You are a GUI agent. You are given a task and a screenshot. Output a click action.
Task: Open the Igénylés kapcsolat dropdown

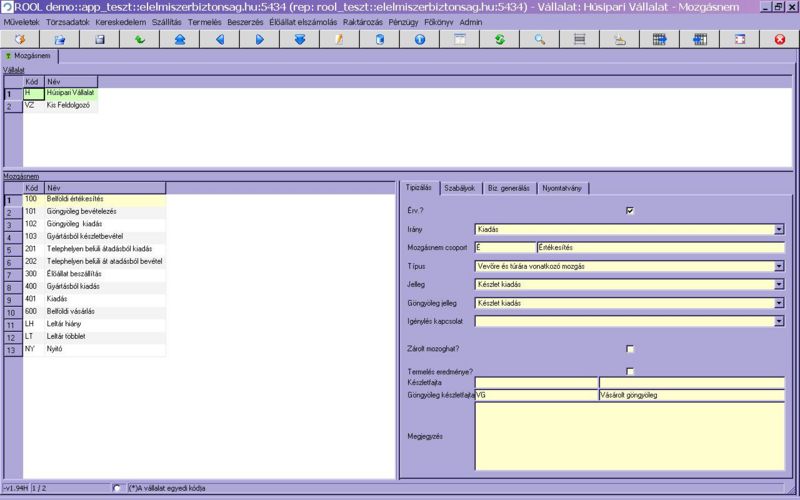[779, 321]
